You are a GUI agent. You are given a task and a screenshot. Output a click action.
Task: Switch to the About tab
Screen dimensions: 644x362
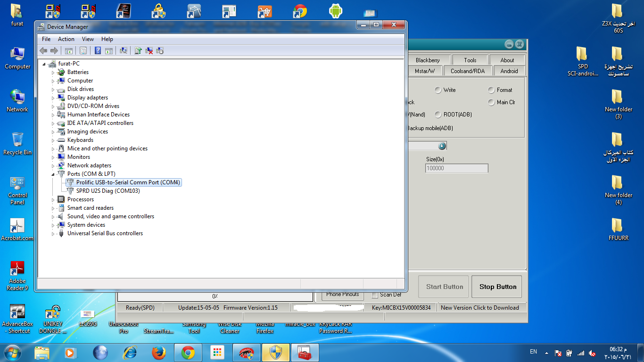(x=507, y=60)
